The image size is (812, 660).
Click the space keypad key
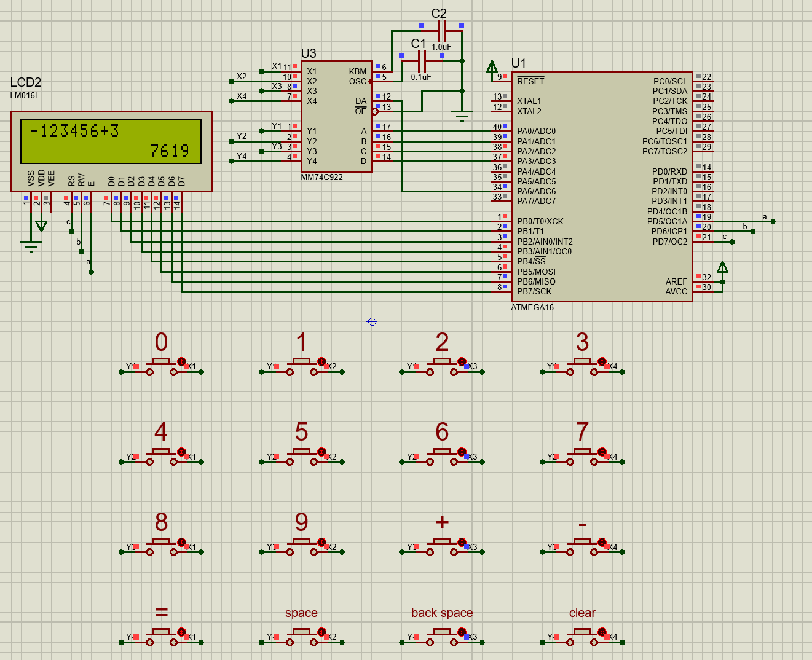tap(301, 633)
